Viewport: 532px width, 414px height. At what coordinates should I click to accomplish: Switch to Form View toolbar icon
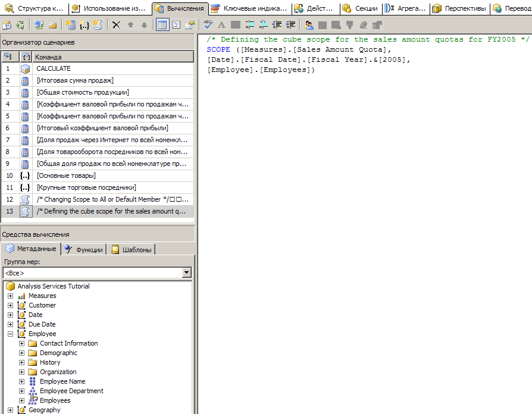162,25
